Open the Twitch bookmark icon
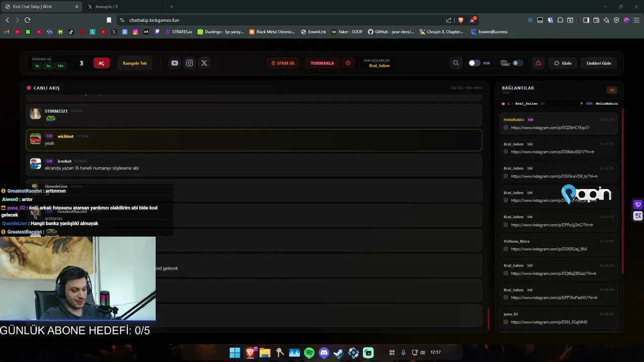Screen dimensions: 644x362 pyautogui.click(x=157, y=32)
